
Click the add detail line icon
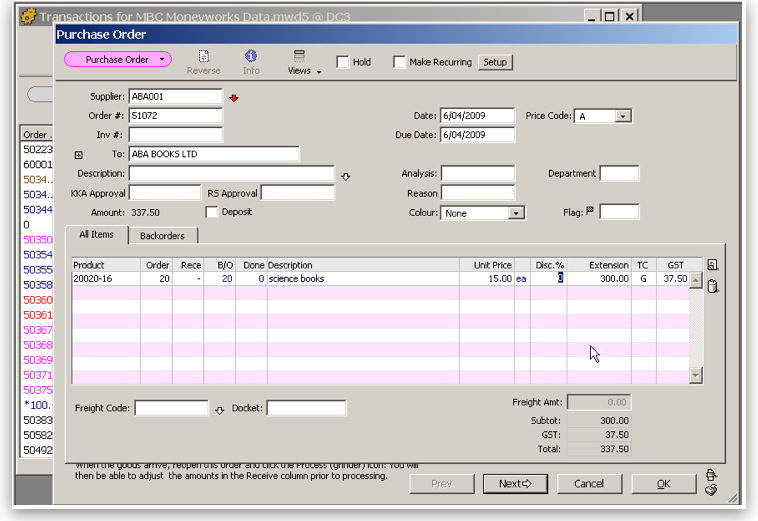pos(712,265)
